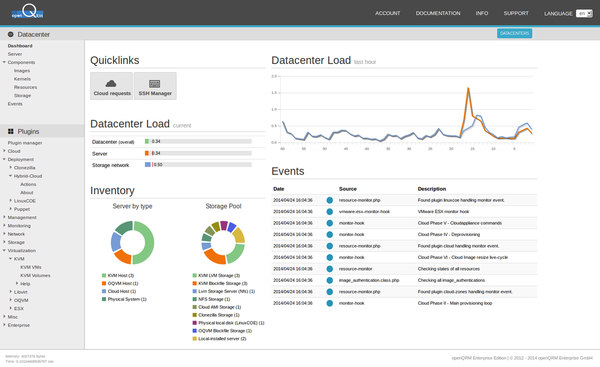The width and height of the screenshot is (600, 367).
Task: Click the 'NFS Storage (1)' legend entry
Action: [211, 299]
